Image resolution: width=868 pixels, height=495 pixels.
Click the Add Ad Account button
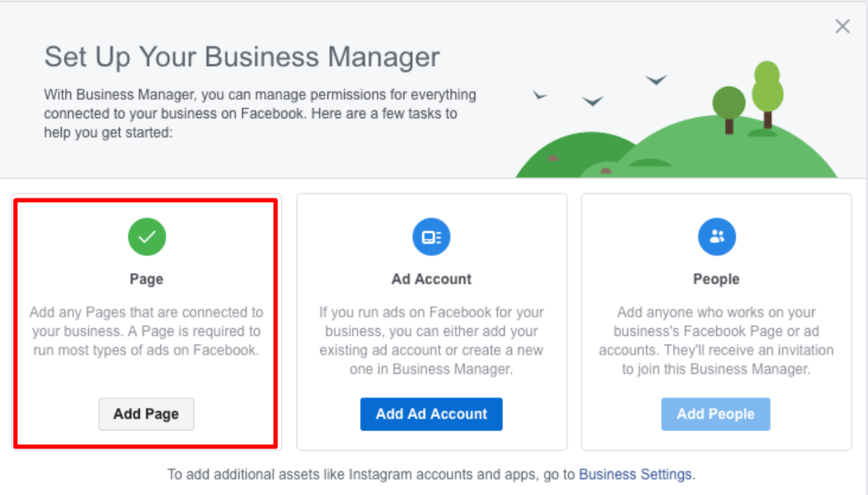tap(431, 414)
